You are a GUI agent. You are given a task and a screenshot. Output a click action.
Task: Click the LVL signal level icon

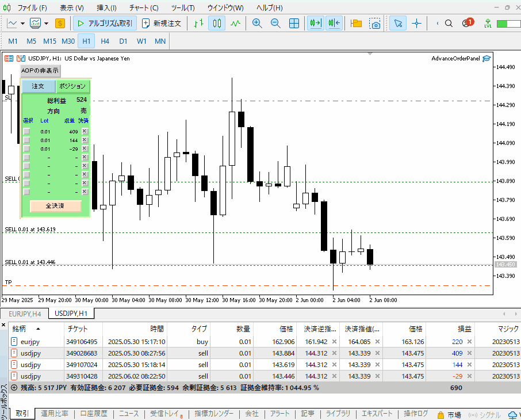(488, 23)
